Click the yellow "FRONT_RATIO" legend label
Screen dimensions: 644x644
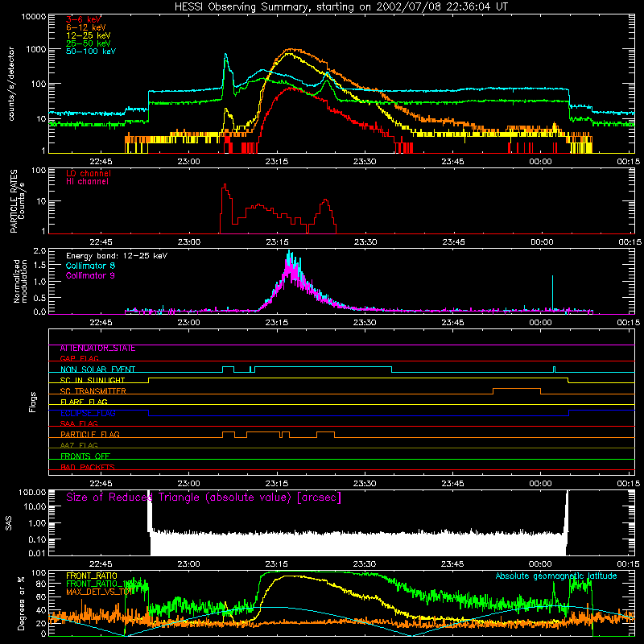[92, 576]
